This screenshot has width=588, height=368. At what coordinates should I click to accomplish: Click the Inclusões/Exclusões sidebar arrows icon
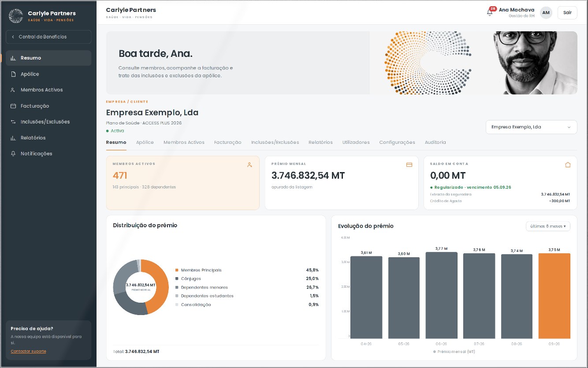click(13, 122)
